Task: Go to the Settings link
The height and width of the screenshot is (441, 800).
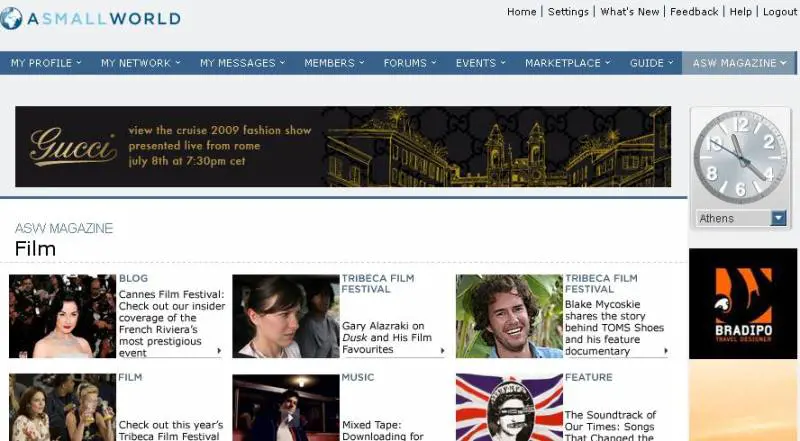Action: [568, 12]
